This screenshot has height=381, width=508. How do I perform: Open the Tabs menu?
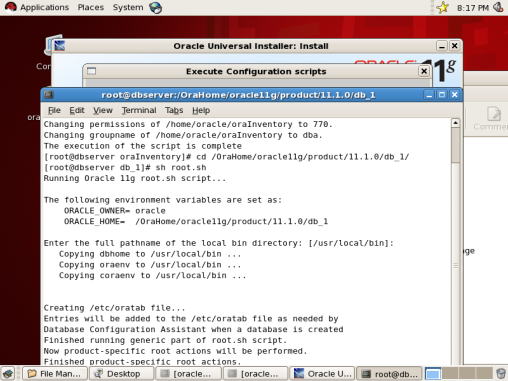click(174, 110)
